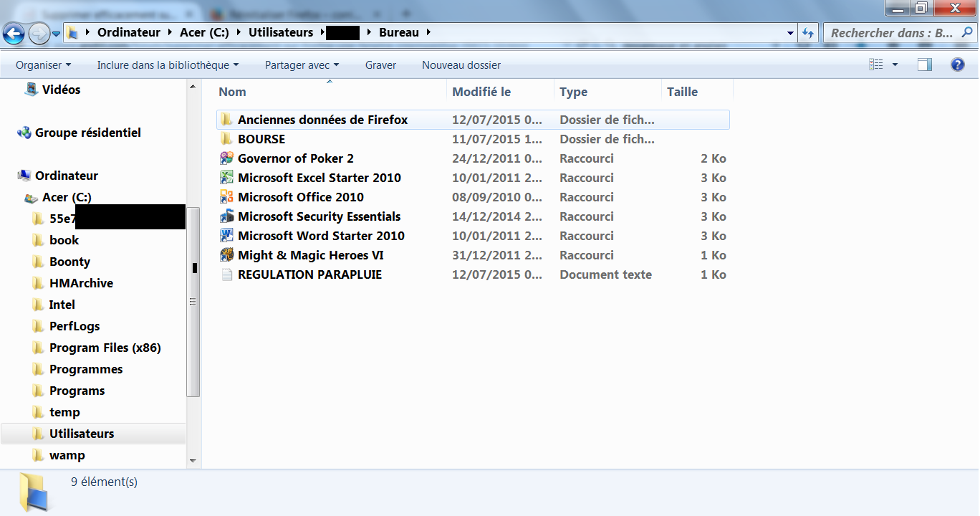Click the Bureau breadcrumb in the address bar
The width and height of the screenshot is (980, 516).
(x=399, y=32)
